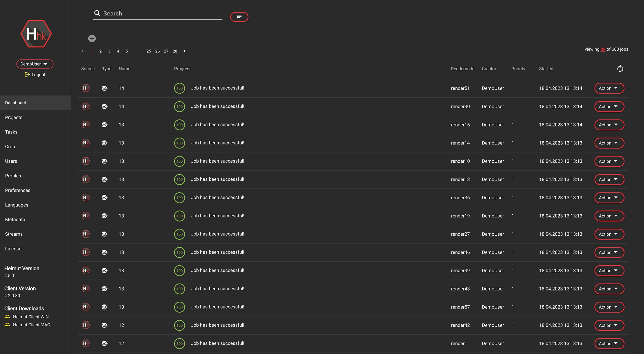The width and height of the screenshot is (644, 354).
Task: Select Preferences from the sidebar
Action: point(18,190)
